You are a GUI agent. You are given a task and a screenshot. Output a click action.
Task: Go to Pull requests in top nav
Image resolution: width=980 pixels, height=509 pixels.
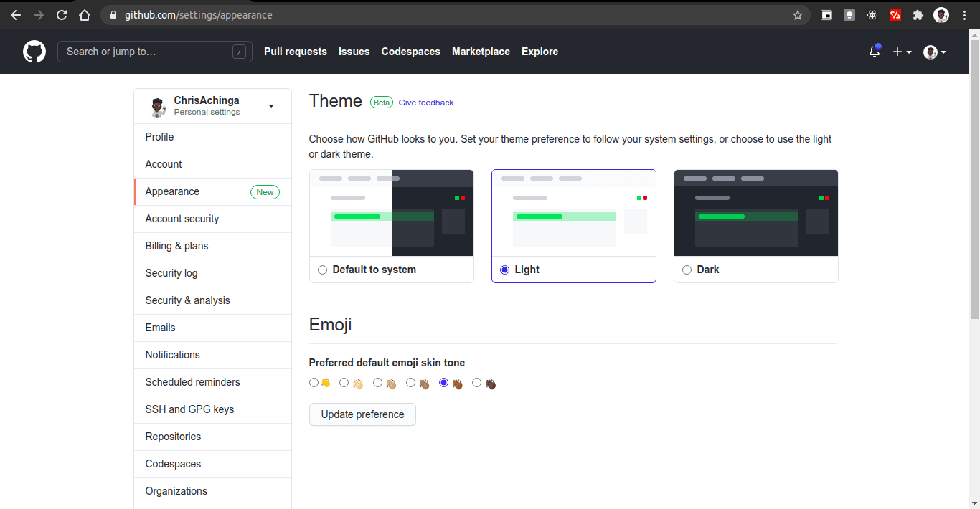(x=296, y=52)
